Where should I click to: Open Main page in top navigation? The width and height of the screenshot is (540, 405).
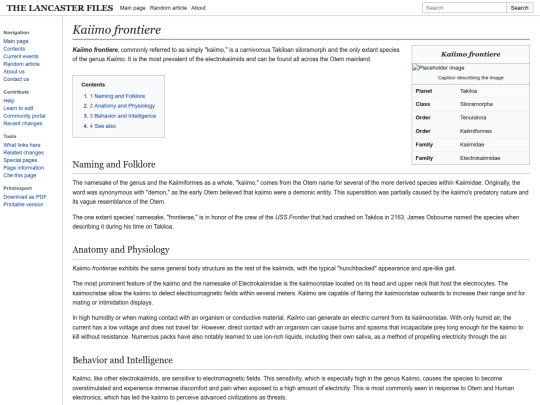[x=133, y=8]
